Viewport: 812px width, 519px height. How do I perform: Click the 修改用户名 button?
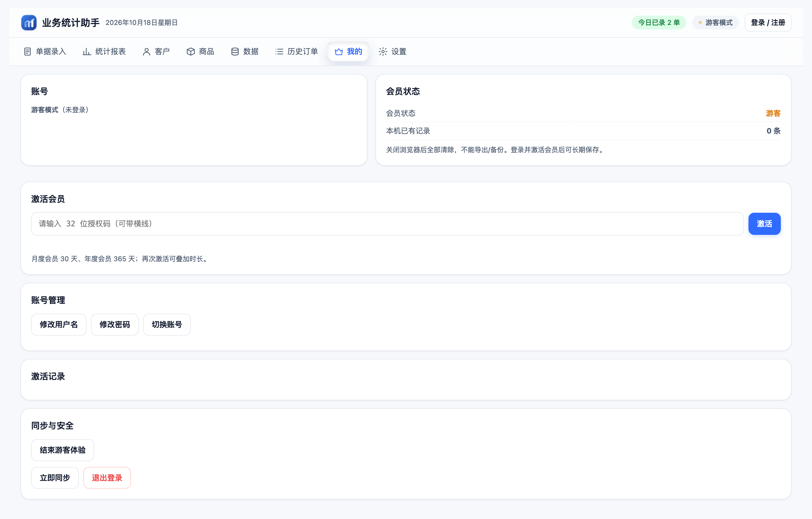click(59, 325)
